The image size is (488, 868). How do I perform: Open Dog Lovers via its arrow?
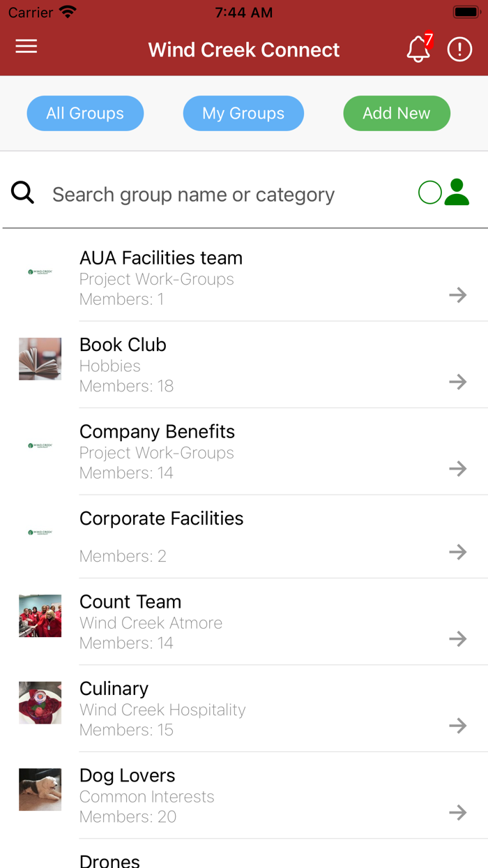[458, 812]
